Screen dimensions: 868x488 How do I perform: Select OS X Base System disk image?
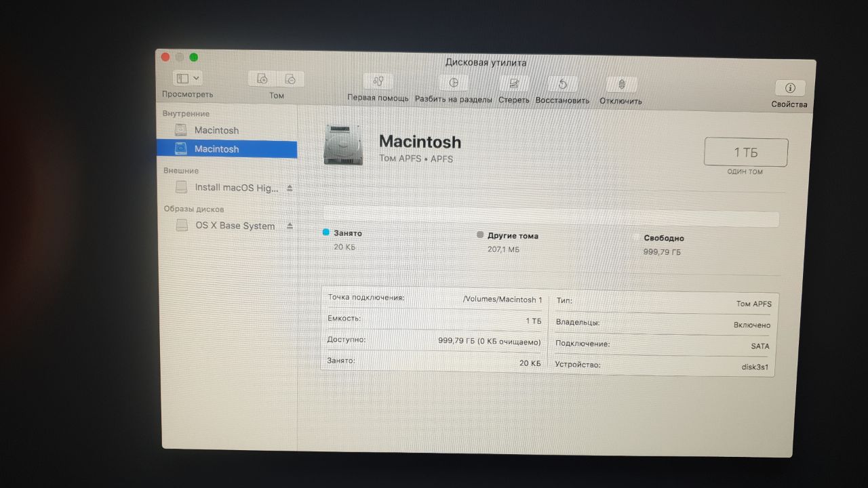(226, 226)
